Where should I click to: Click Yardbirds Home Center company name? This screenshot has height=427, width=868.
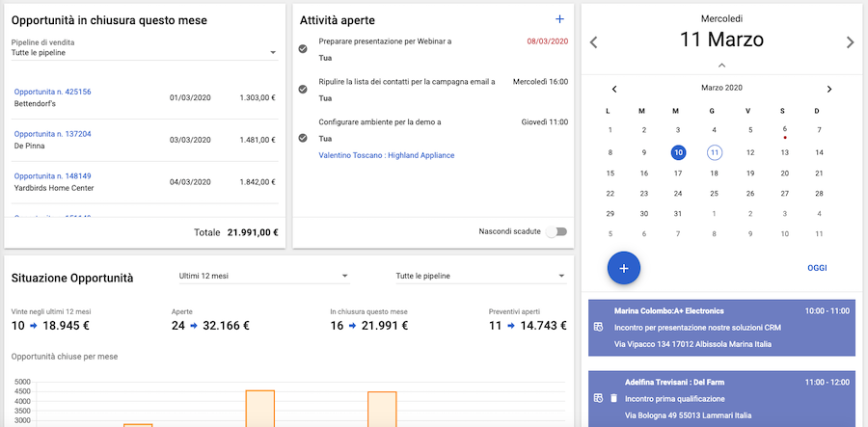(x=54, y=188)
